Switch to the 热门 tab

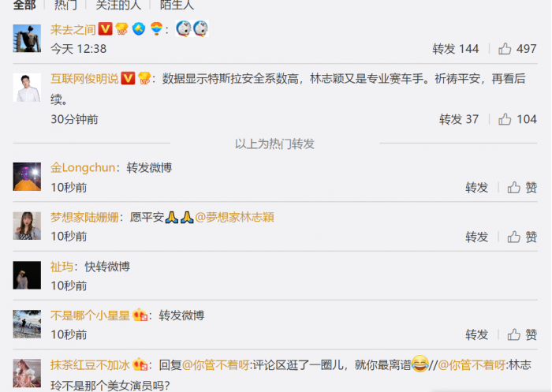click(65, 5)
